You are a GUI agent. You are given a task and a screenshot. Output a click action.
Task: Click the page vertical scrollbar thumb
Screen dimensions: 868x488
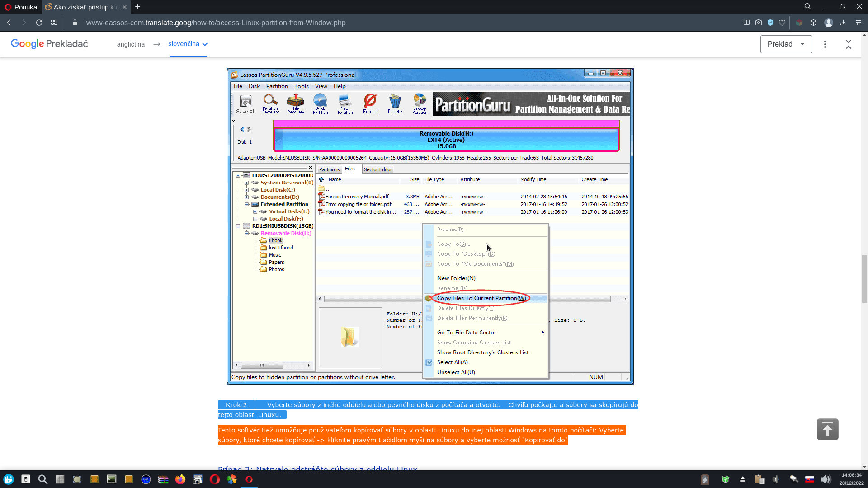(864, 278)
